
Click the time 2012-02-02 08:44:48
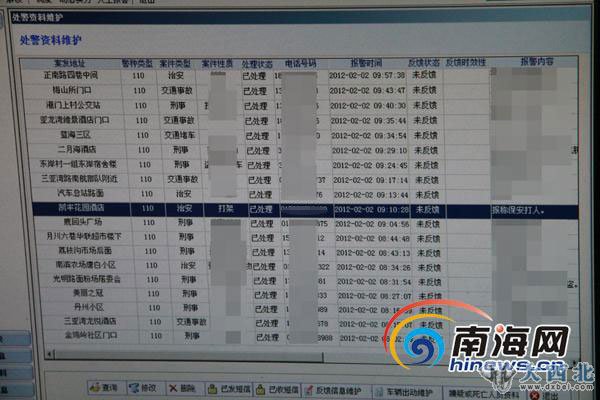[373, 238]
